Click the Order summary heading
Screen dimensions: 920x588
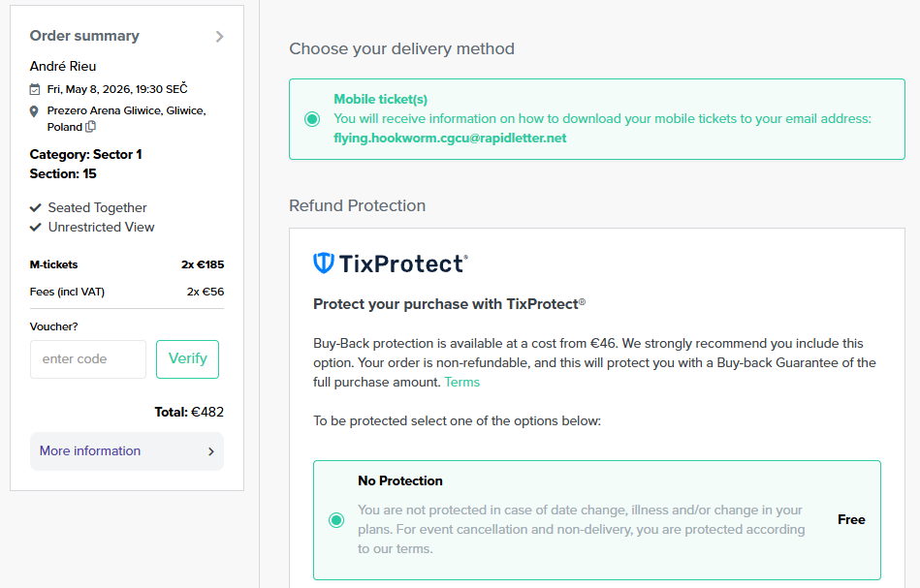[x=84, y=36]
